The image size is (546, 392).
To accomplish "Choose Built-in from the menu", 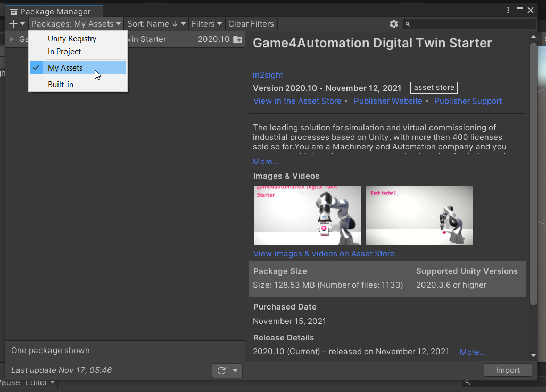I will click(x=78, y=85).
